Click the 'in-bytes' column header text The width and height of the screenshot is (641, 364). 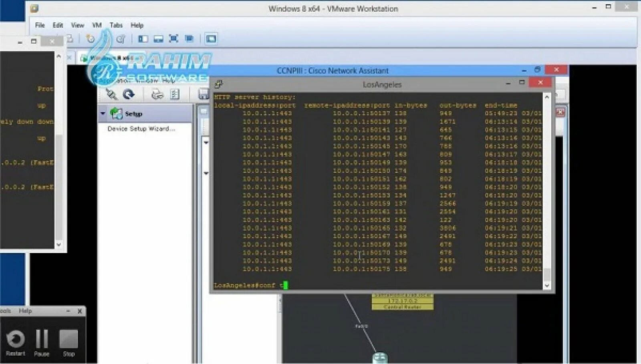[x=411, y=105]
